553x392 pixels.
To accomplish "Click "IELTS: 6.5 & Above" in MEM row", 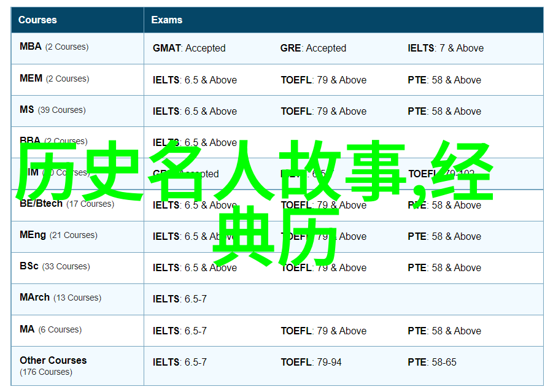I will (x=195, y=80).
